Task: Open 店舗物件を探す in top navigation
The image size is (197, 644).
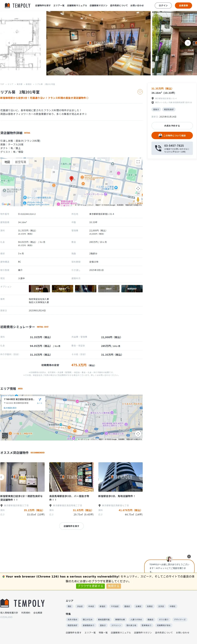Action: click(x=43, y=6)
